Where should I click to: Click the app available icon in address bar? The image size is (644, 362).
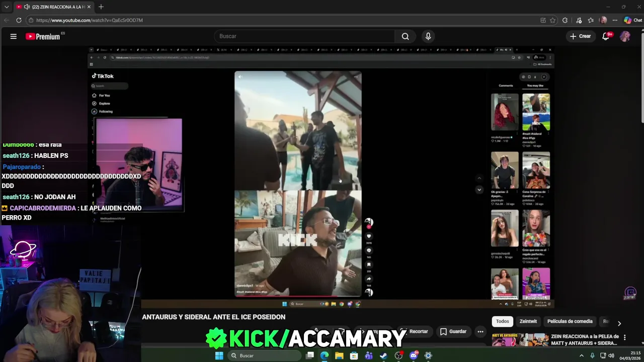pyautogui.click(x=543, y=20)
